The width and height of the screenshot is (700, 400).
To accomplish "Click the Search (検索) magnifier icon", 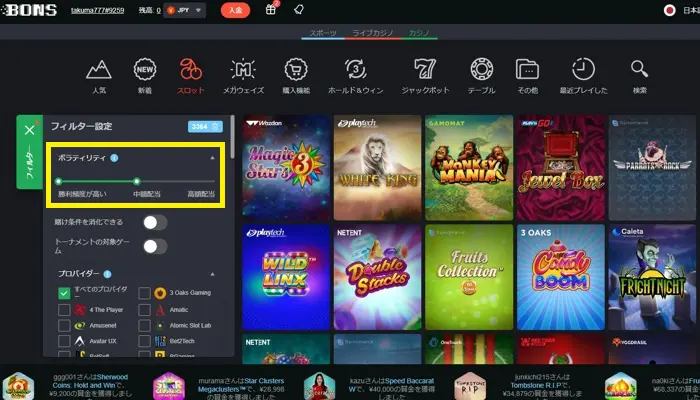I will 639,69.
